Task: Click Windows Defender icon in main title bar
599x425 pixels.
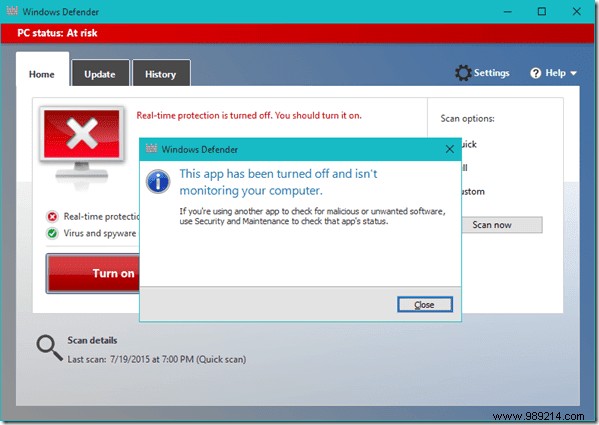Action: tap(12, 11)
